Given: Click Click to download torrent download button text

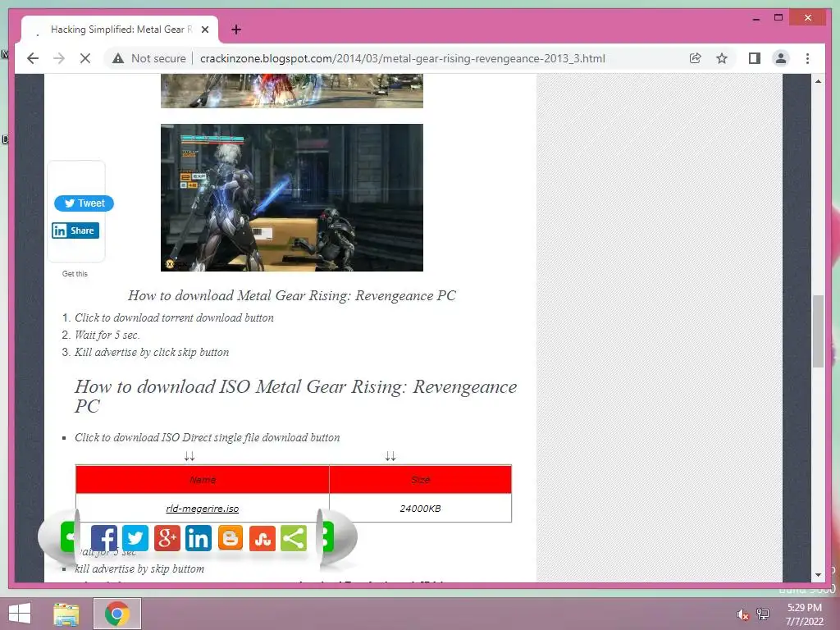Looking at the screenshot, I should click(x=174, y=317).
